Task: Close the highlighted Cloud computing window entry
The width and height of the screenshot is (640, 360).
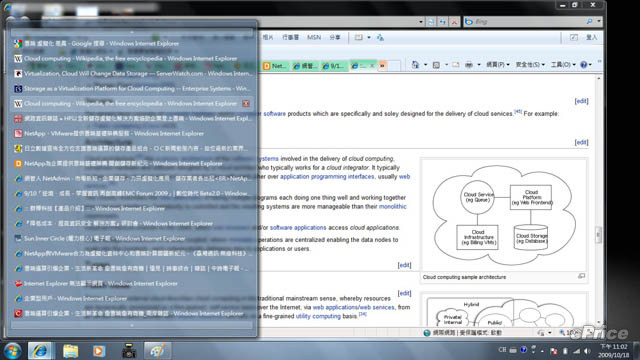Action: tap(246, 104)
